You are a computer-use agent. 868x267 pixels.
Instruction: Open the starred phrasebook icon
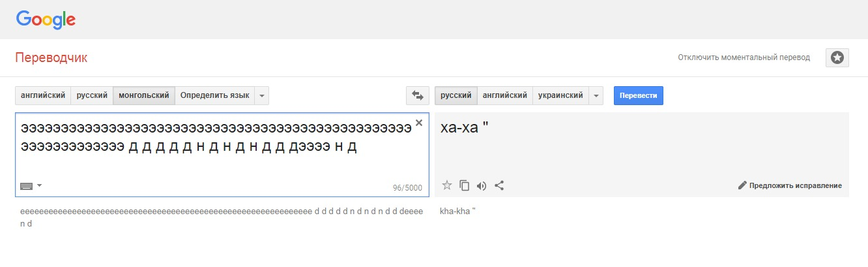tap(837, 57)
